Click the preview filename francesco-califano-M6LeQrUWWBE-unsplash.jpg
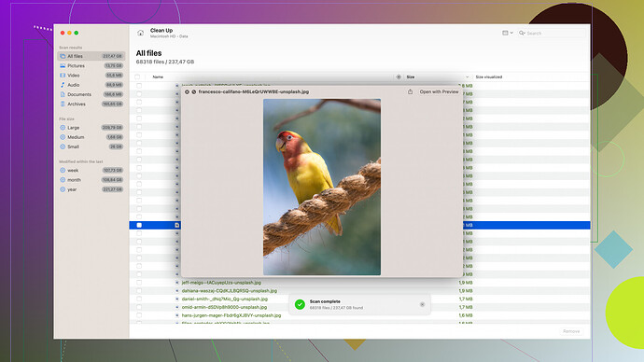Image resolution: width=644 pixels, height=362 pixels. click(x=254, y=92)
